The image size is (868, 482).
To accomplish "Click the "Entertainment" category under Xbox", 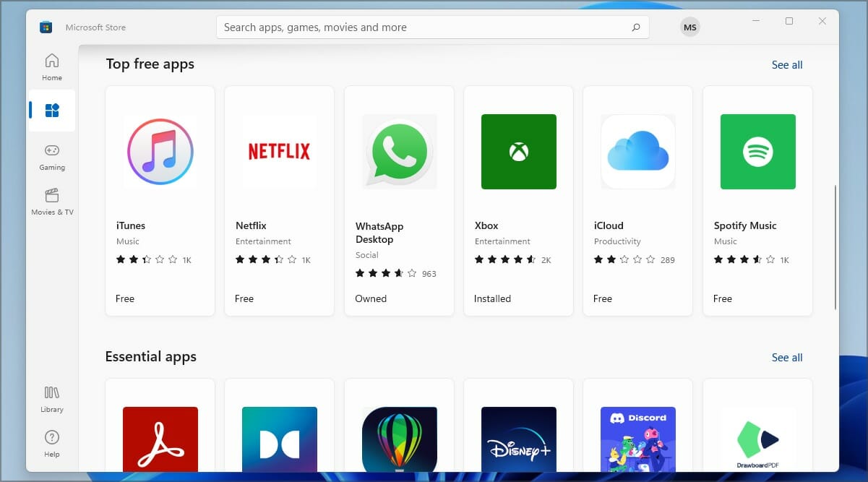I will [x=502, y=241].
